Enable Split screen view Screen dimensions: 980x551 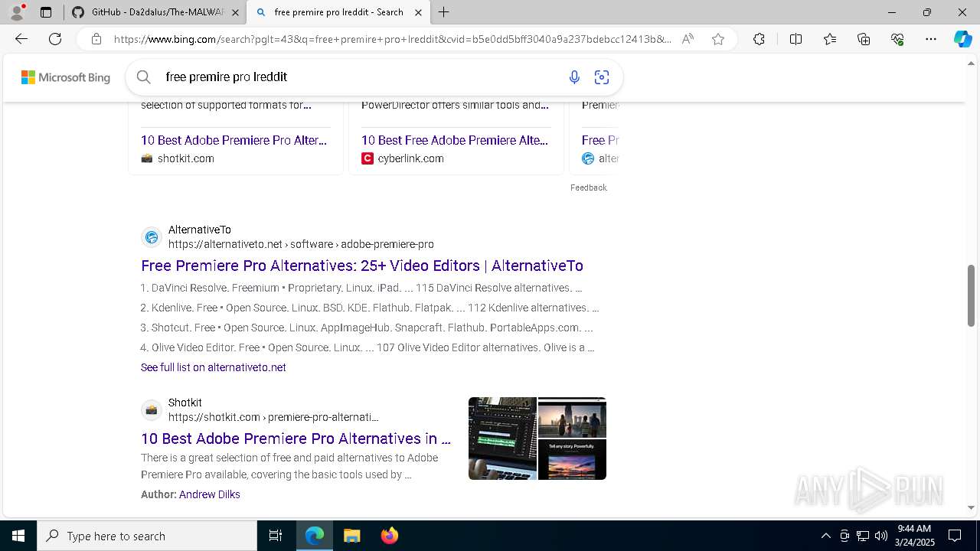point(795,39)
